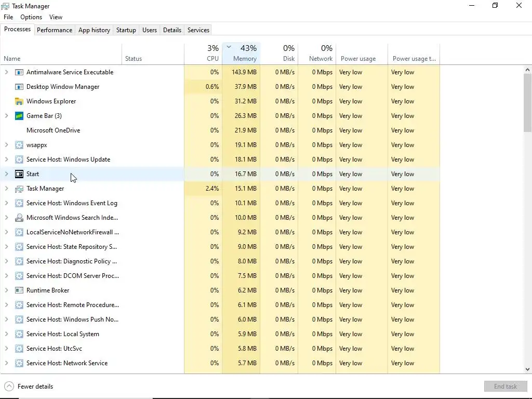Click the Runtime Broker icon
Image resolution: width=532 pixels, height=399 pixels.
click(19, 290)
